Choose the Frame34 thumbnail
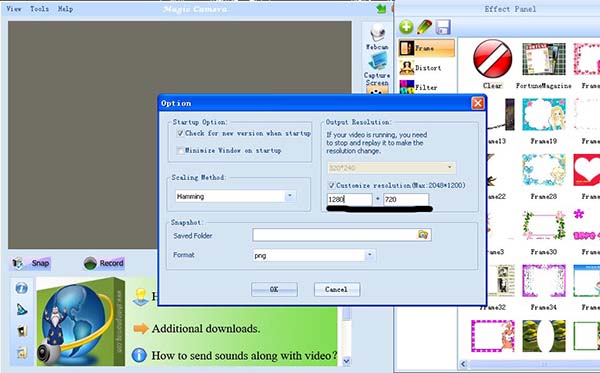The image size is (600, 373). click(x=544, y=280)
